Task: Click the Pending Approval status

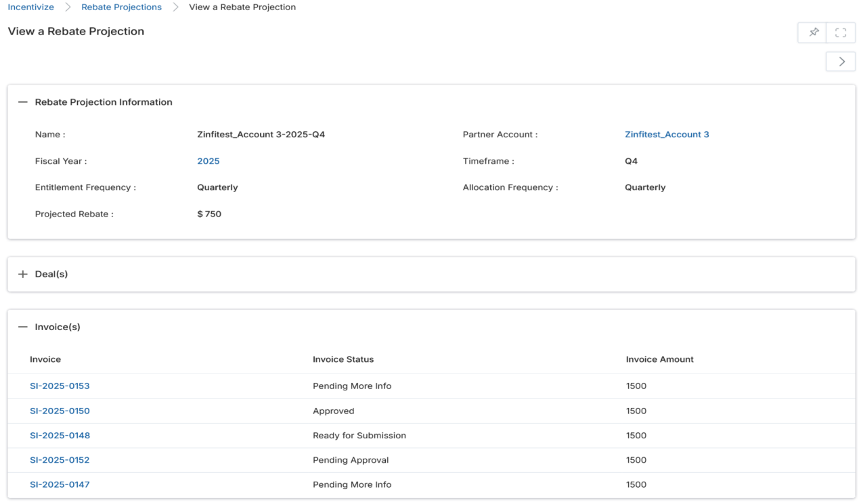Action: click(351, 460)
